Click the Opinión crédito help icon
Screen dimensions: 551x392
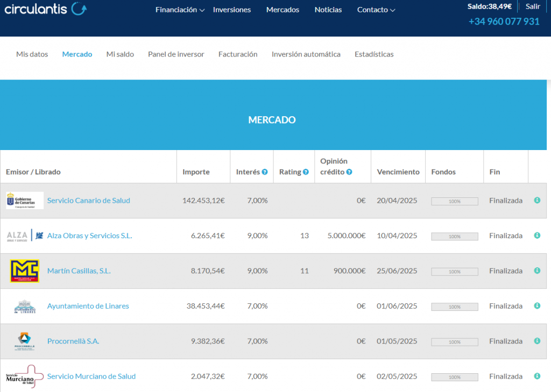pos(349,172)
